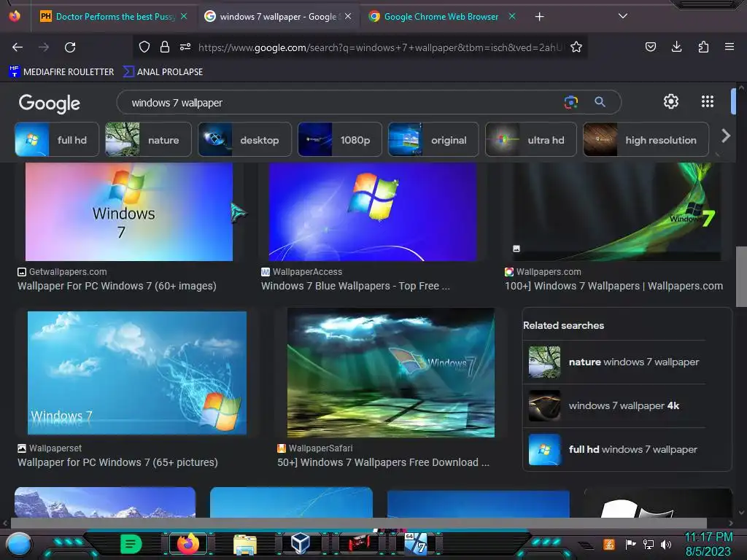Open the Windows Start orb
This screenshot has height=560, width=747.
18,545
